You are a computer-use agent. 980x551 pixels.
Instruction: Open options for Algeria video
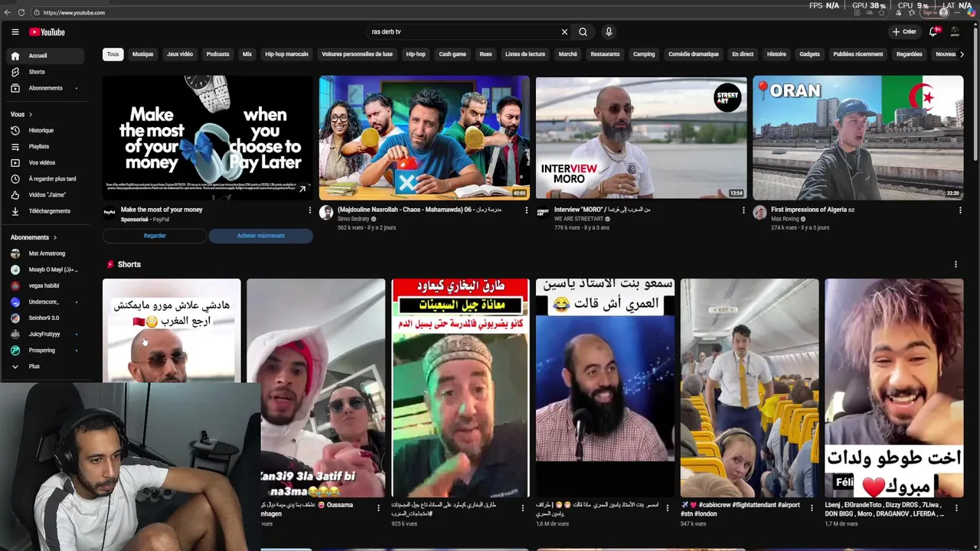click(960, 210)
